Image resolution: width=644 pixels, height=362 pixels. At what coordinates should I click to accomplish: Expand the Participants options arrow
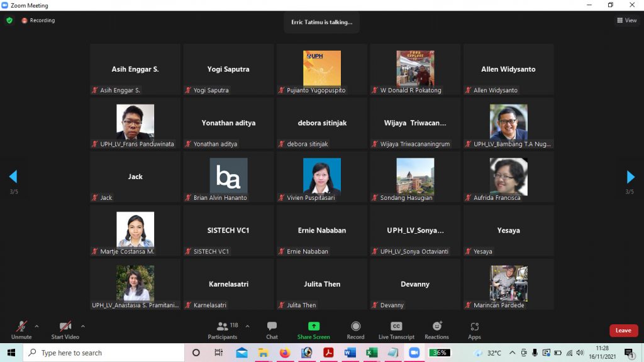247,326
